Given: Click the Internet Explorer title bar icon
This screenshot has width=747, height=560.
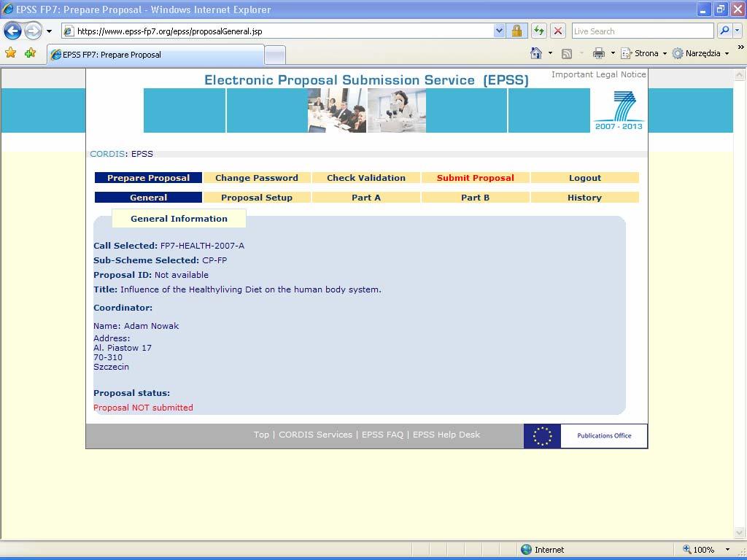Looking at the screenshot, I should pos(7,9).
